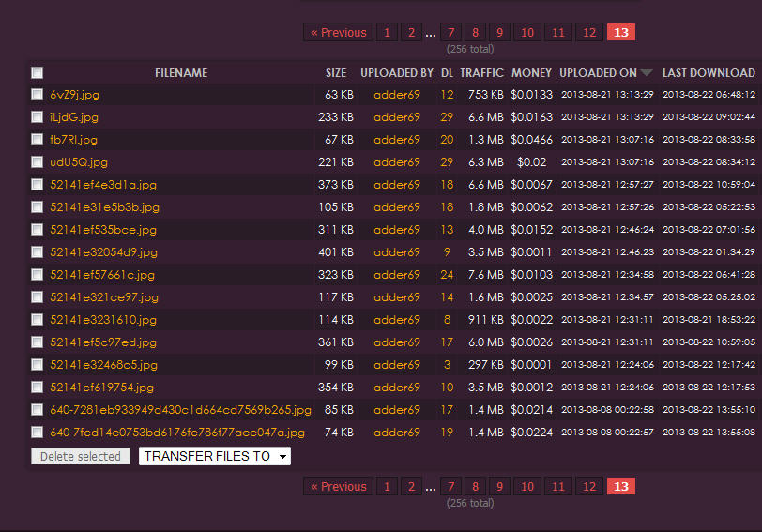762x532 pixels.
Task: Open file iLjdG.jpg link
Action: (74, 117)
